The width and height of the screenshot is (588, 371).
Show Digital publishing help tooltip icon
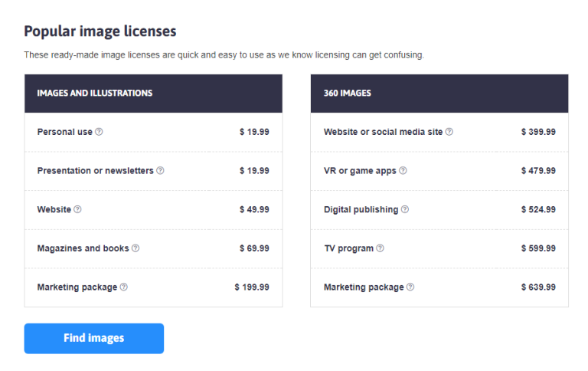click(405, 209)
